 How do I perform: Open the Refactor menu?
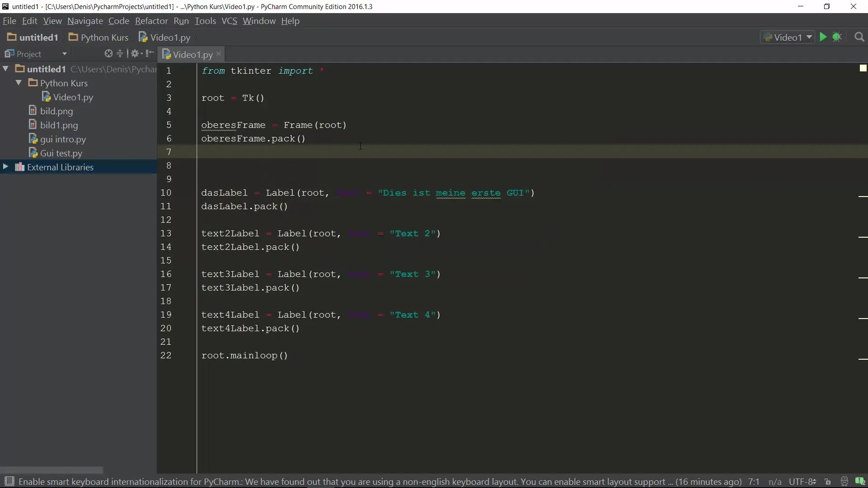click(x=151, y=21)
